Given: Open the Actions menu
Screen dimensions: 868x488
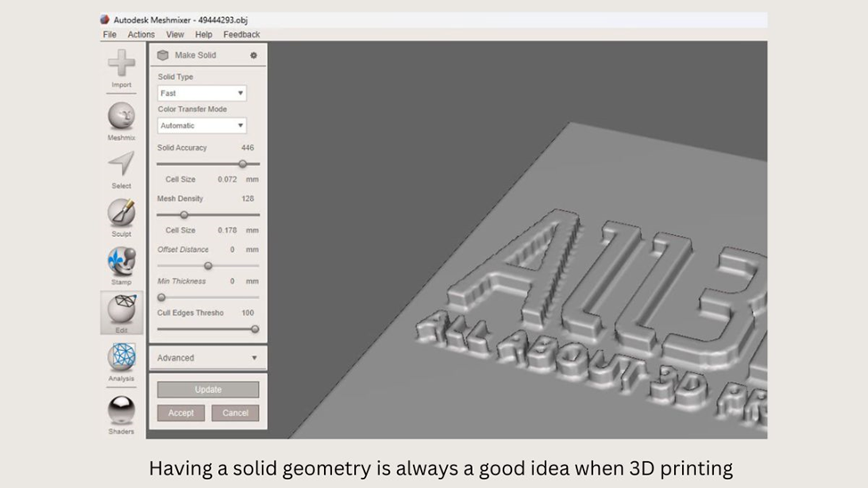Looking at the screenshot, I should [x=142, y=35].
